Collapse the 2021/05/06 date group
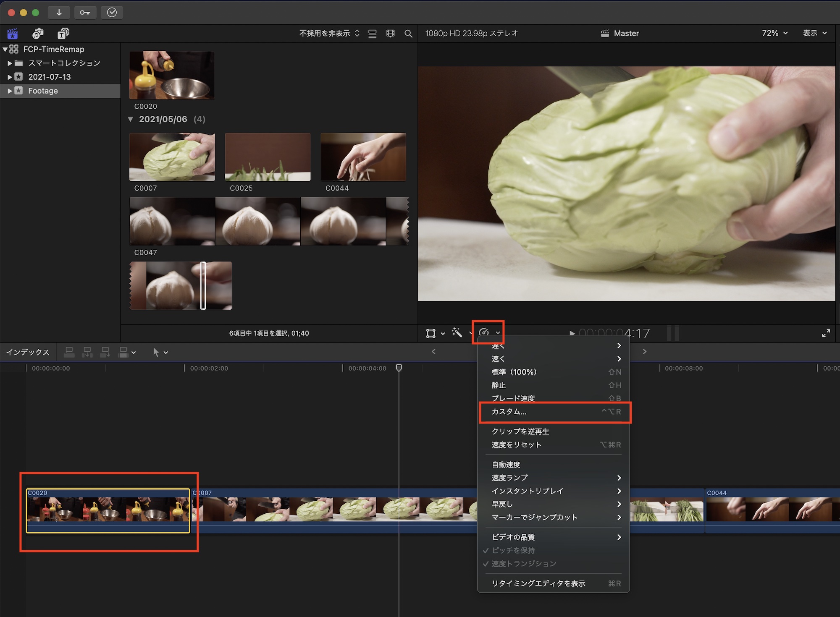This screenshot has width=840, height=617. click(x=131, y=119)
